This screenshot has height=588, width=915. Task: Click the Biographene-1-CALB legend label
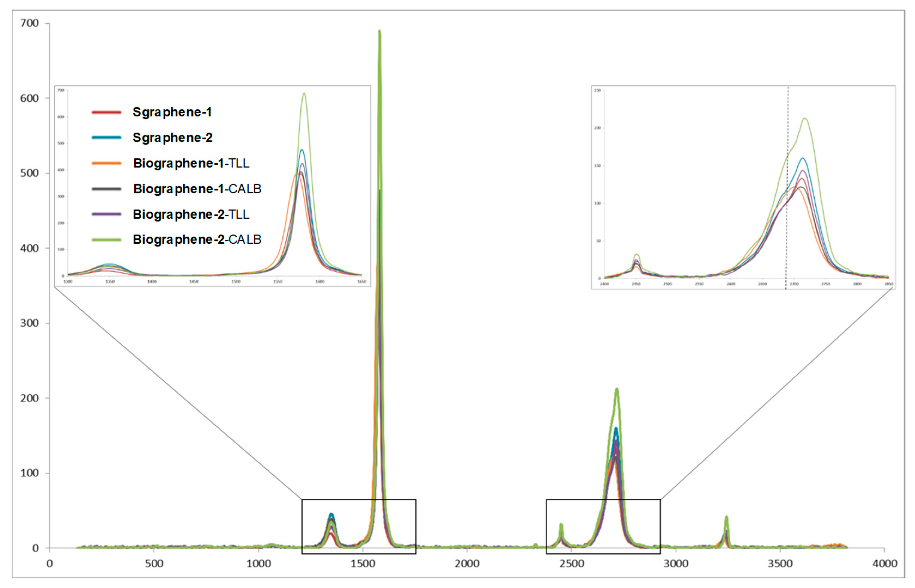click(x=197, y=189)
